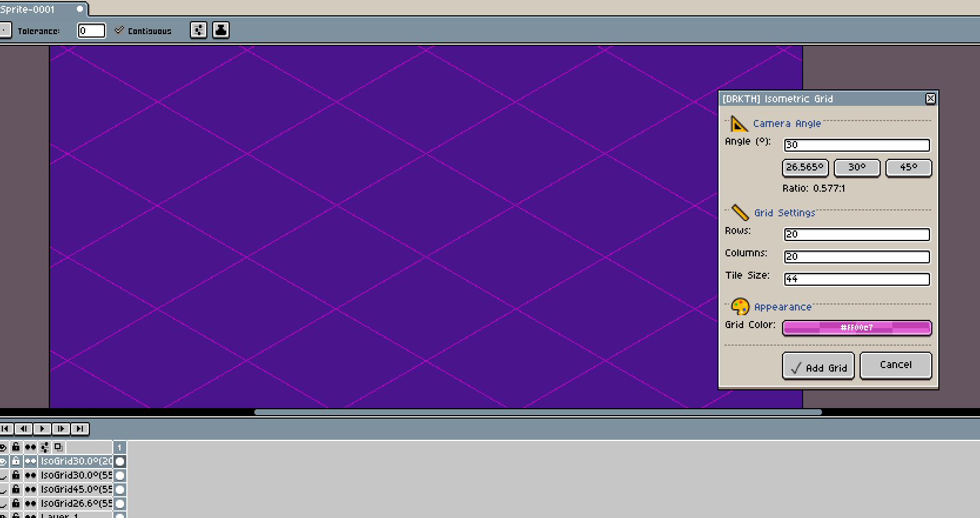Click the Angle input field

857,145
